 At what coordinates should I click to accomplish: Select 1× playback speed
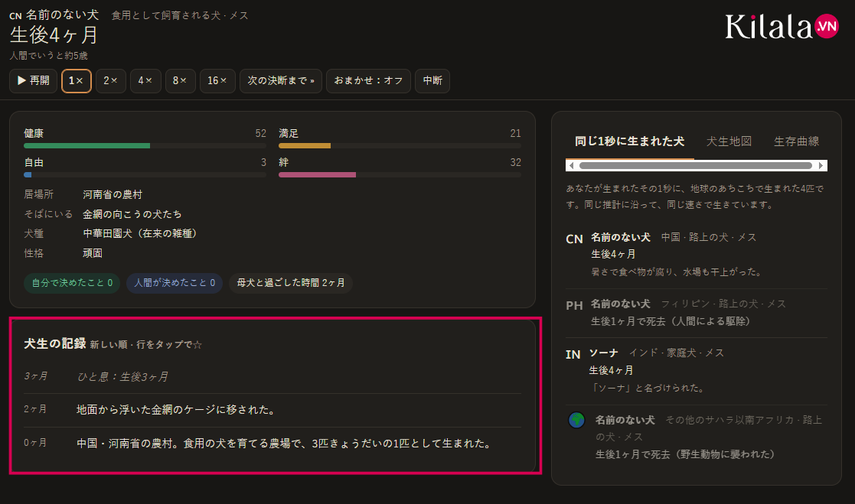[x=77, y=80]
